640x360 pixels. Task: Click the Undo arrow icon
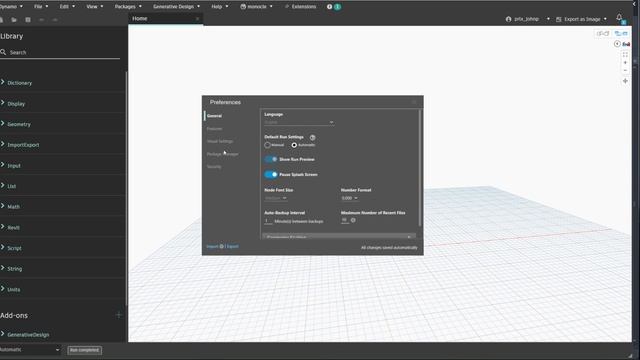pos(41,20)
